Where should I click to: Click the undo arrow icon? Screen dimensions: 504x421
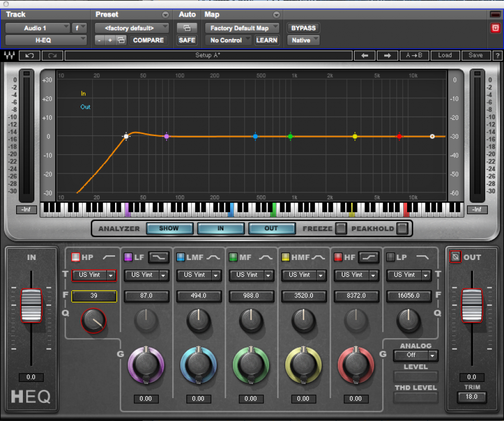pyautogui.click(x=29, y=55)
